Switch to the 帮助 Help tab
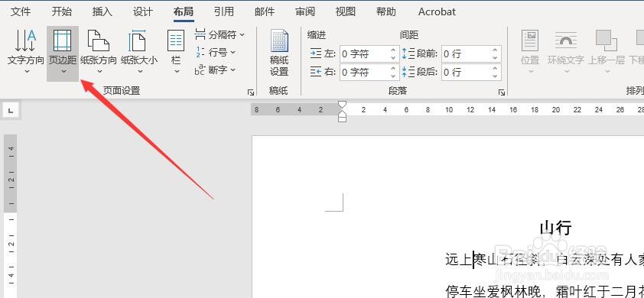Image resolution: width=644 pixels, height=298 pixels. pos(386,12)
